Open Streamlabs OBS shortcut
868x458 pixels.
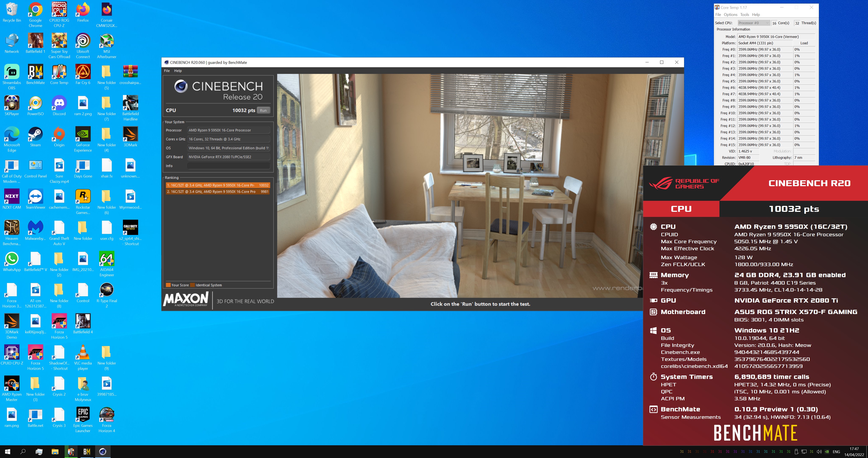tap(12, 77)
